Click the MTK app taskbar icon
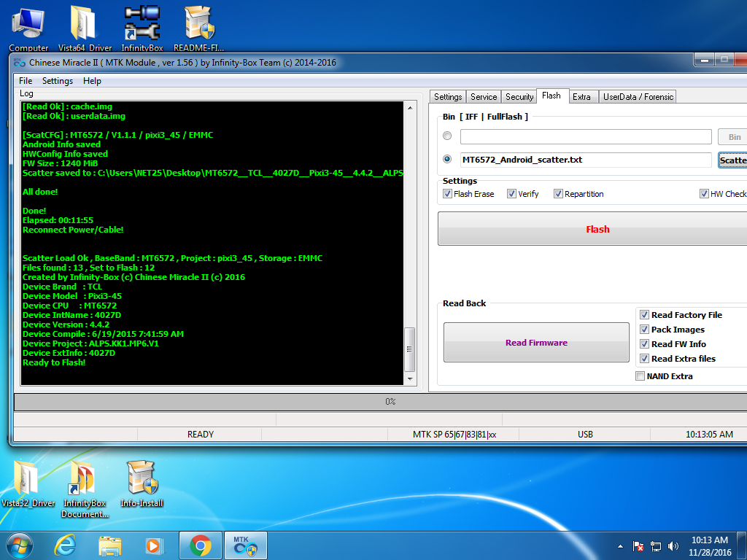Viewport: 747px width, 560px height. [x=245, y=545]
